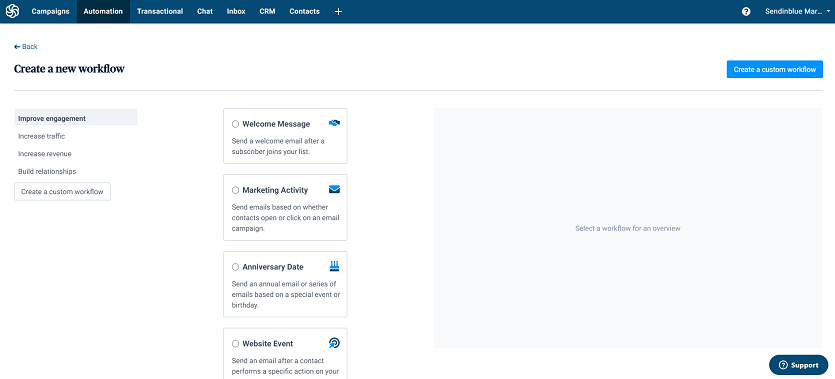The image size is (835, 379).
Task: Click the Website Event card description text
Action: (285, 366)
